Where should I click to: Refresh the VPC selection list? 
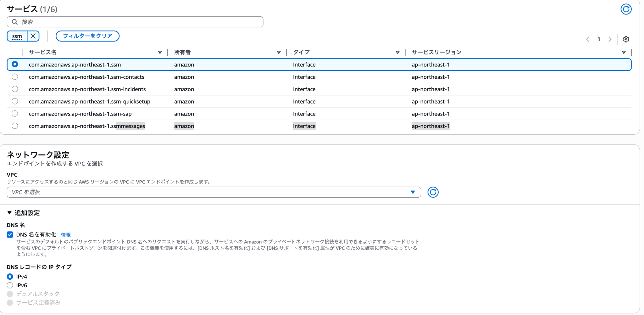[433, 192]
